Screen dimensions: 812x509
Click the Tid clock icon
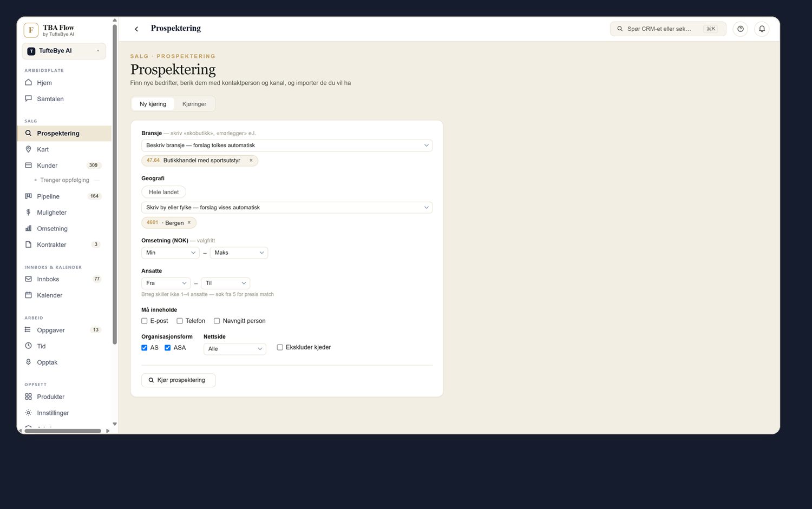coord(29,346)
